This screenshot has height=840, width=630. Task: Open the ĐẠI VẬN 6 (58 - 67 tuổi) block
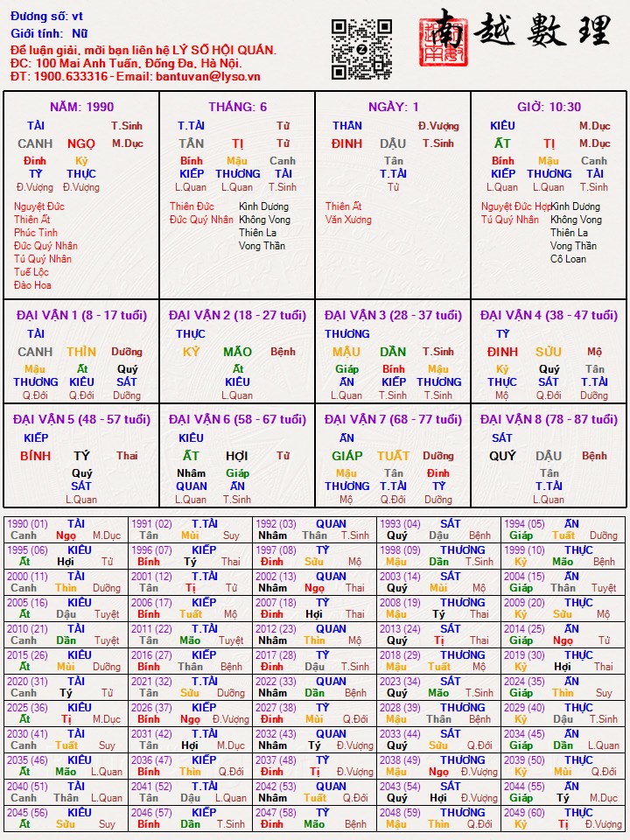(x=237, y=419)
